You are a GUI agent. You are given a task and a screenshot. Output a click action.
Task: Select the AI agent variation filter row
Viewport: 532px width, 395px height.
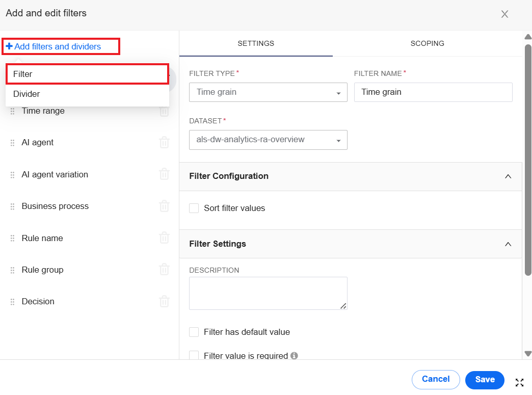(90, 174)
